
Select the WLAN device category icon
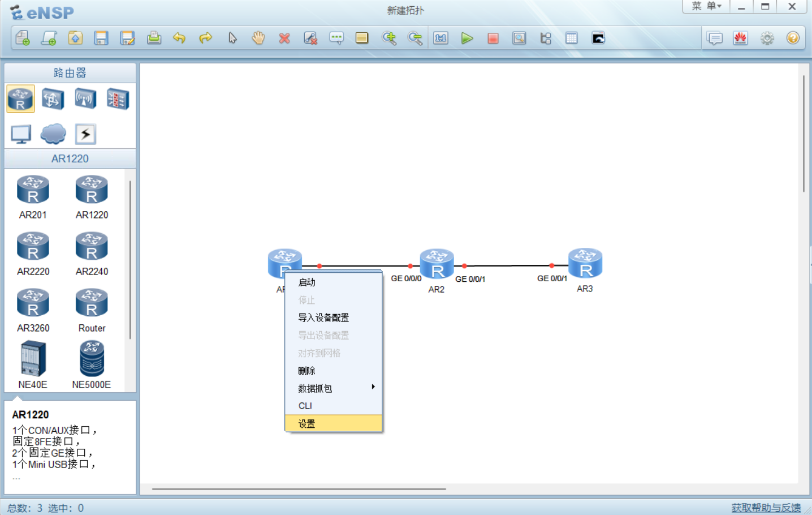[x=85, y=99]
